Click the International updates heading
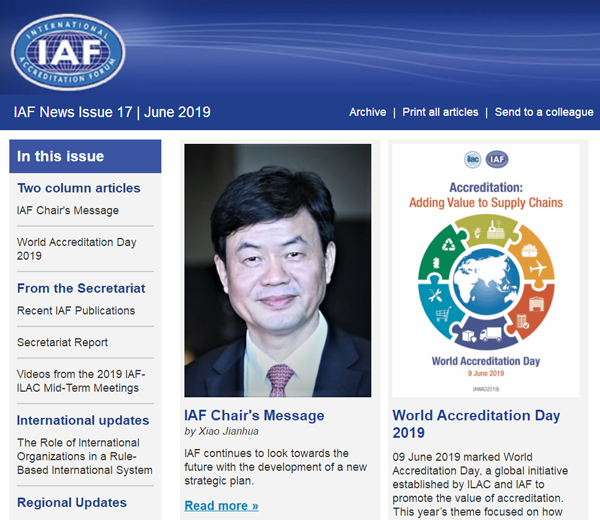 83,420
